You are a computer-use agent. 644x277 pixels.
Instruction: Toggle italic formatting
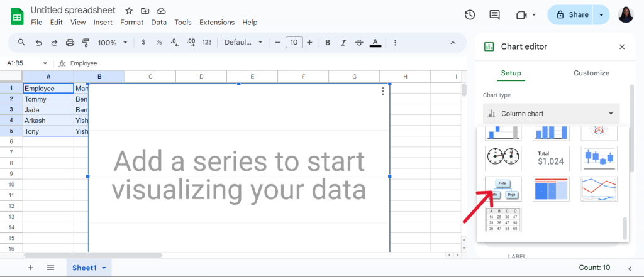343,42
